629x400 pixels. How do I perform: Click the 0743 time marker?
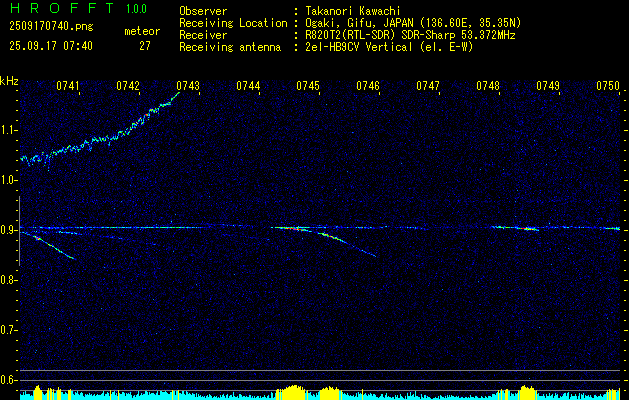click(188, 85)
